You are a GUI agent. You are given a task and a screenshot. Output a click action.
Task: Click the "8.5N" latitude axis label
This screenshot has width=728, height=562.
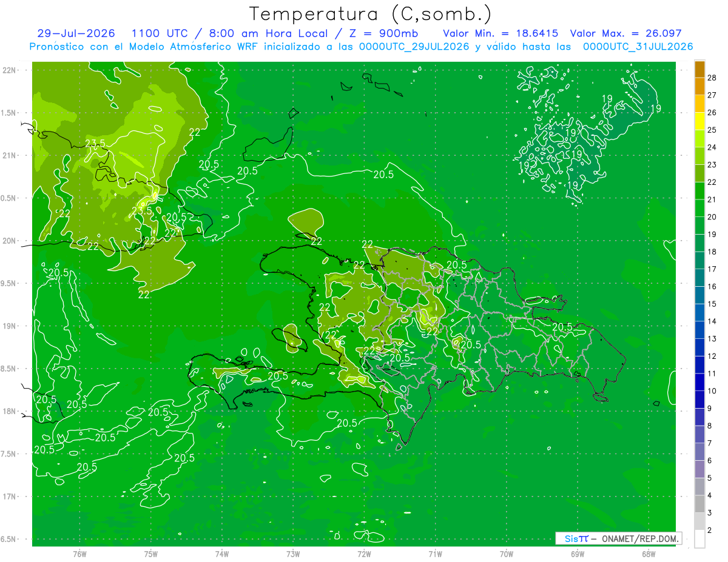coord(9,369)
